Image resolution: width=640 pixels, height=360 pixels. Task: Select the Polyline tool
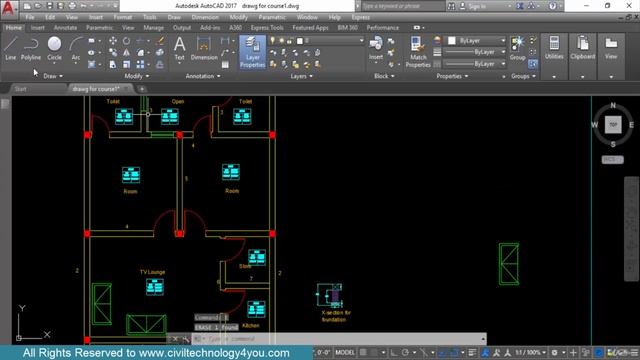[31, 48]
